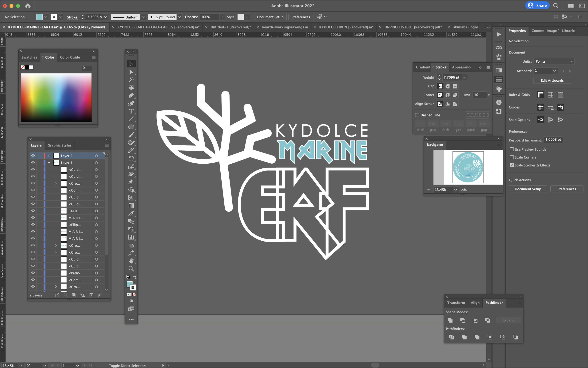Select the Zoom tool in toolbar
The width and height of the screenshot is (588, 368).
tap(131, 269)
